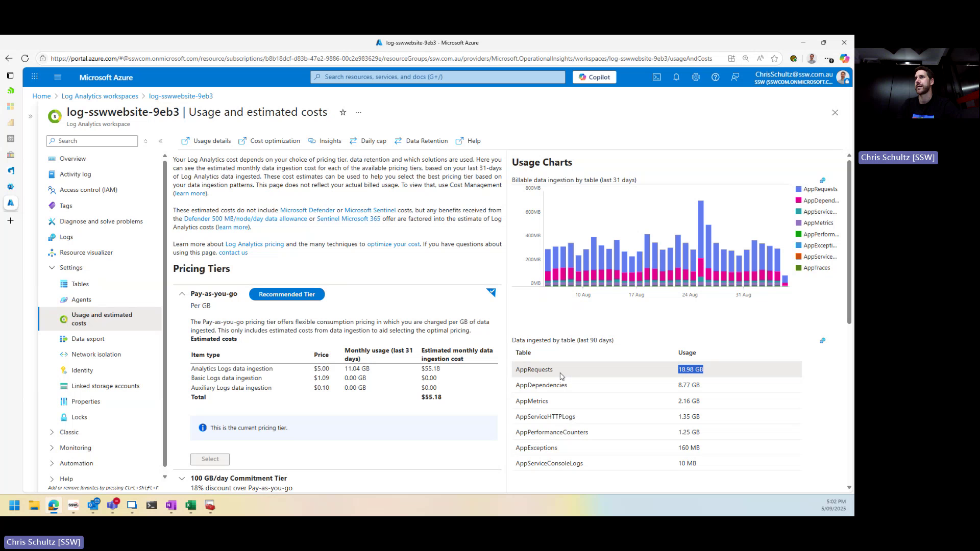
Task: Open the data ingested table Logs icon
Action: pyautogui.click(x=822, y=340)
